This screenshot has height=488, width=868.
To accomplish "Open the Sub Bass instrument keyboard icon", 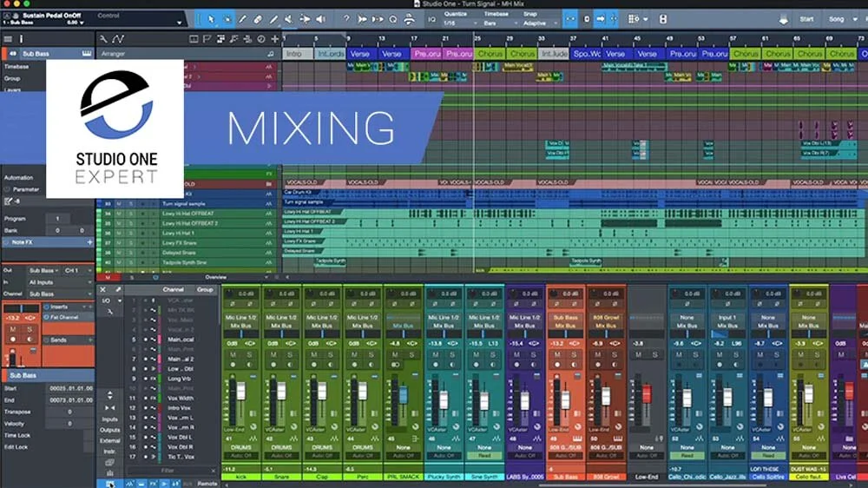I will [x=86, y=54].
